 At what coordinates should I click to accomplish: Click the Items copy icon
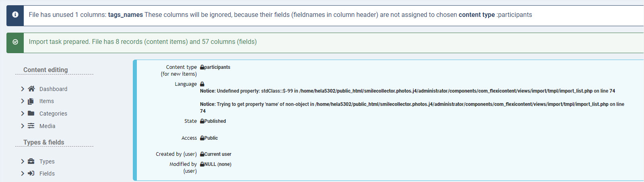tap(31, 101)
